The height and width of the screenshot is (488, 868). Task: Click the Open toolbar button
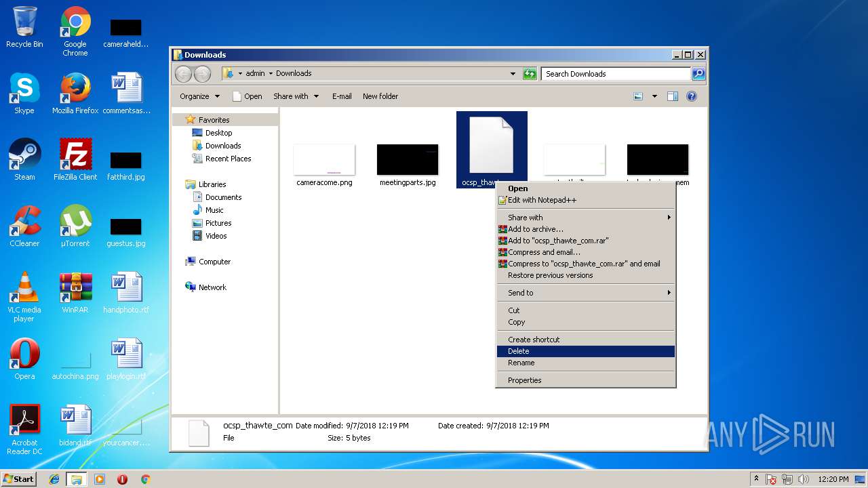tap(247, 96)
